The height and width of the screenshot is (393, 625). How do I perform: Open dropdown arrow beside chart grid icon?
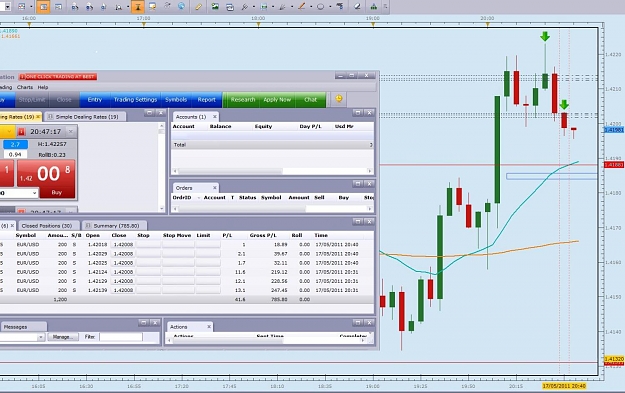click(31, 7)
